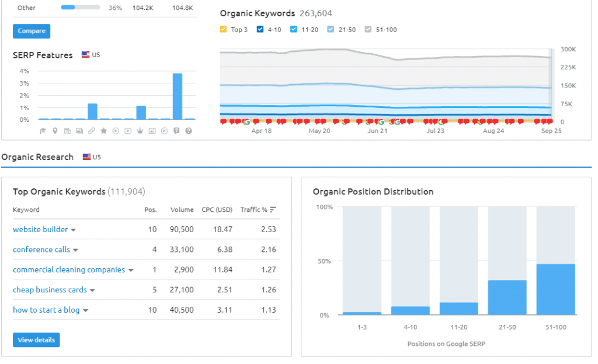The image size is (598, 364).
Task: Sort by the Pos. column header
Action: [150, 210]
